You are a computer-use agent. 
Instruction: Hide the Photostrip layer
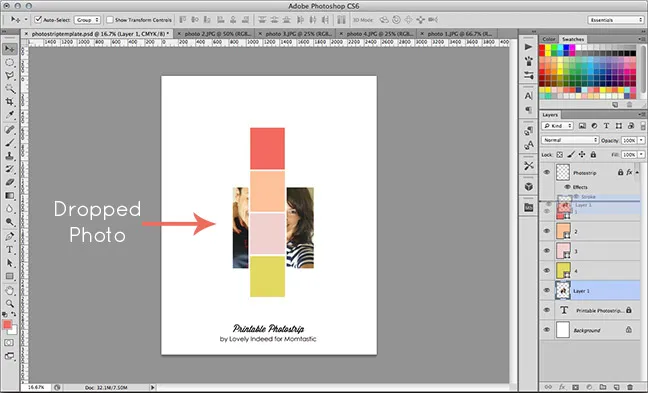(x=547, y=172)
